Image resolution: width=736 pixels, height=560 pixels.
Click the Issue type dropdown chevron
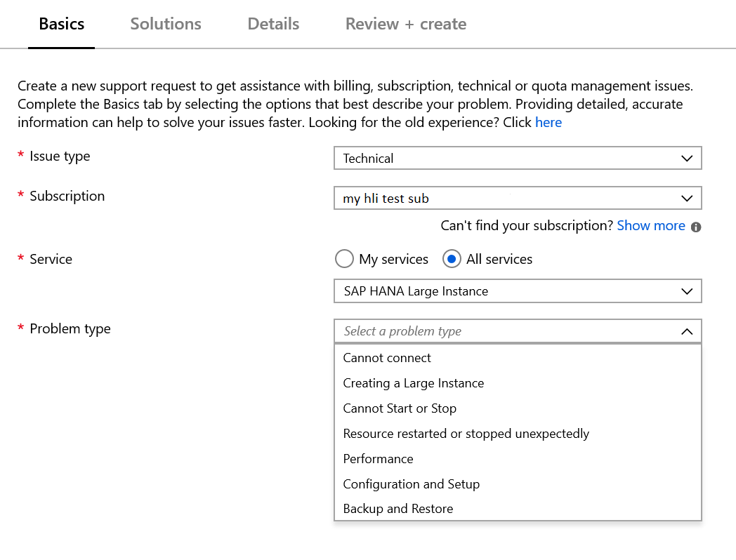point(687,159)
